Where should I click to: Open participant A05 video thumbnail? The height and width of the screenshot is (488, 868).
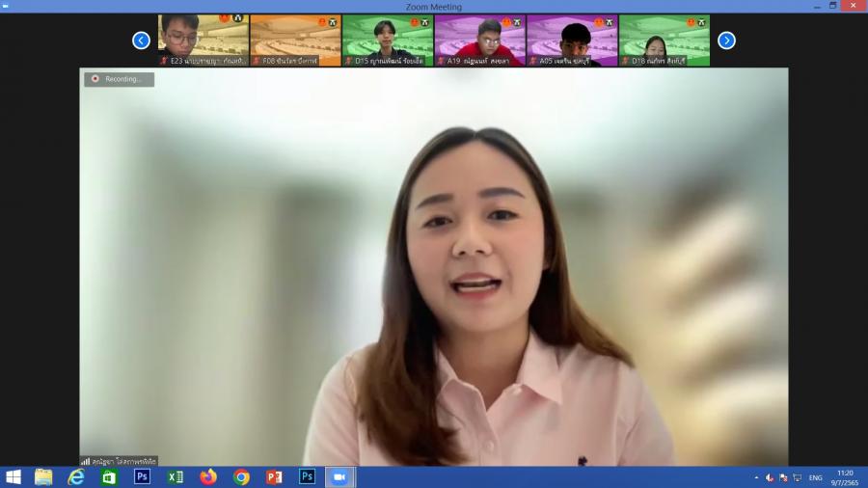pyautogui.click(x=572, y=40)
